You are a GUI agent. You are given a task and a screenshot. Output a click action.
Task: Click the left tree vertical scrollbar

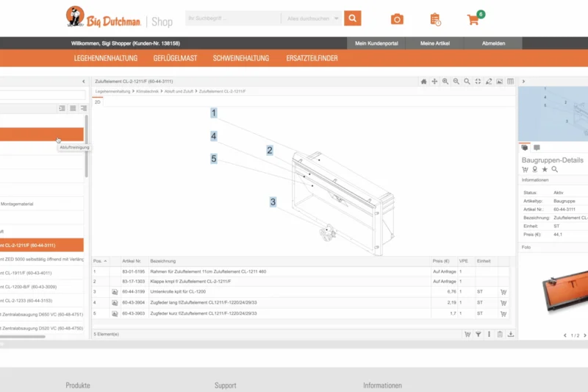coord(87,146)
